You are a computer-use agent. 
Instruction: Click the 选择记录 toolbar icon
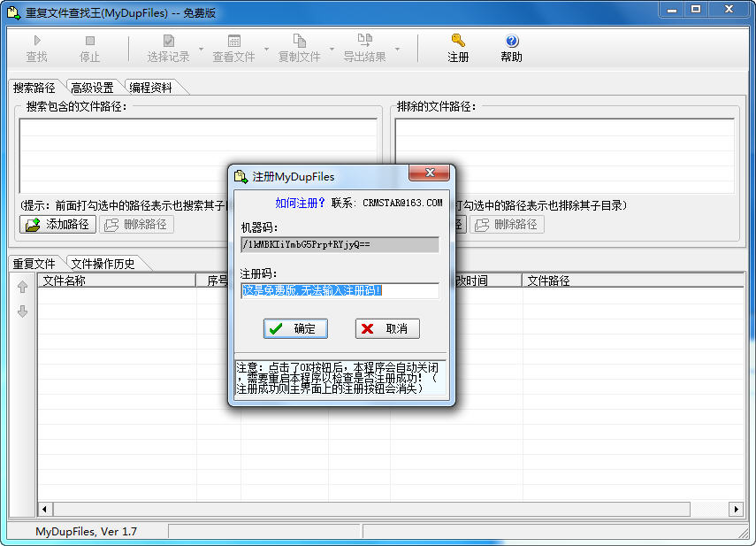(x=168, y=41)
